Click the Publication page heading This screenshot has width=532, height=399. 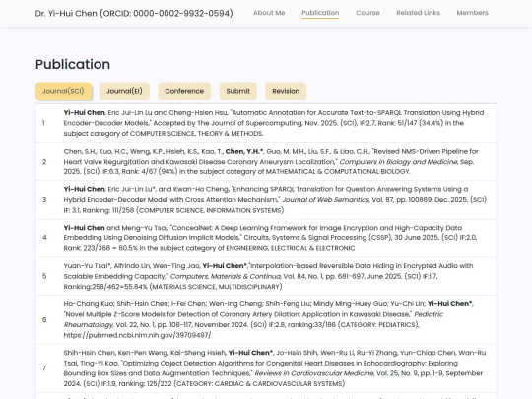[x=73, y=64]
